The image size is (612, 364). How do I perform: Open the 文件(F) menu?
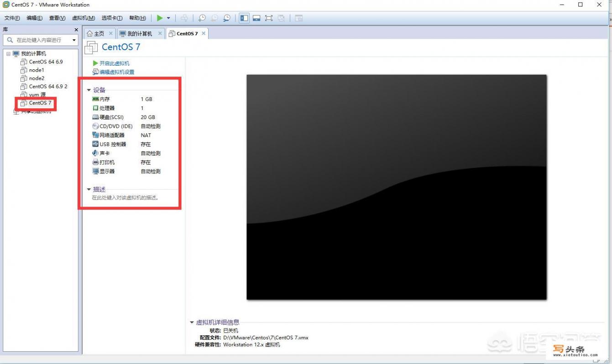coord(12,18)
